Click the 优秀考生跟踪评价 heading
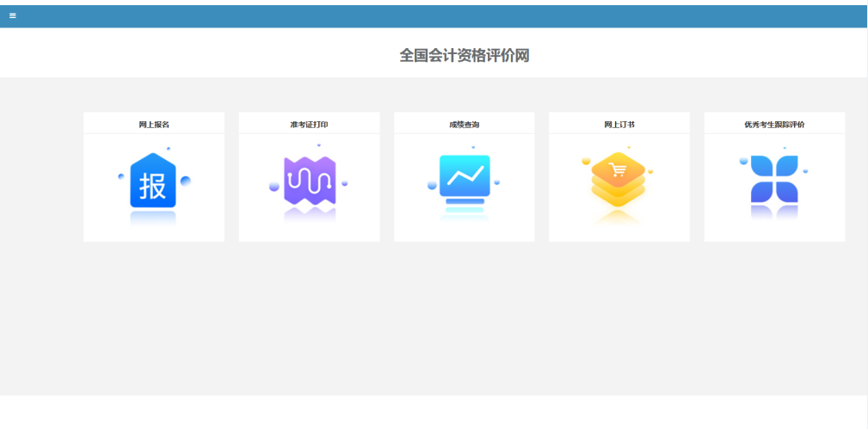868x429 pixels. click(774, 125)
